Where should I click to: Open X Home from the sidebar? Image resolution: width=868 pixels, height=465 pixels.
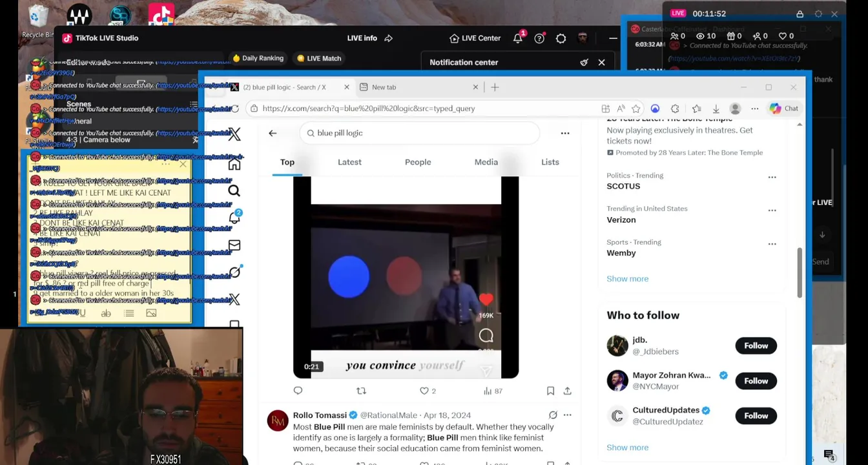pos(234,164)
